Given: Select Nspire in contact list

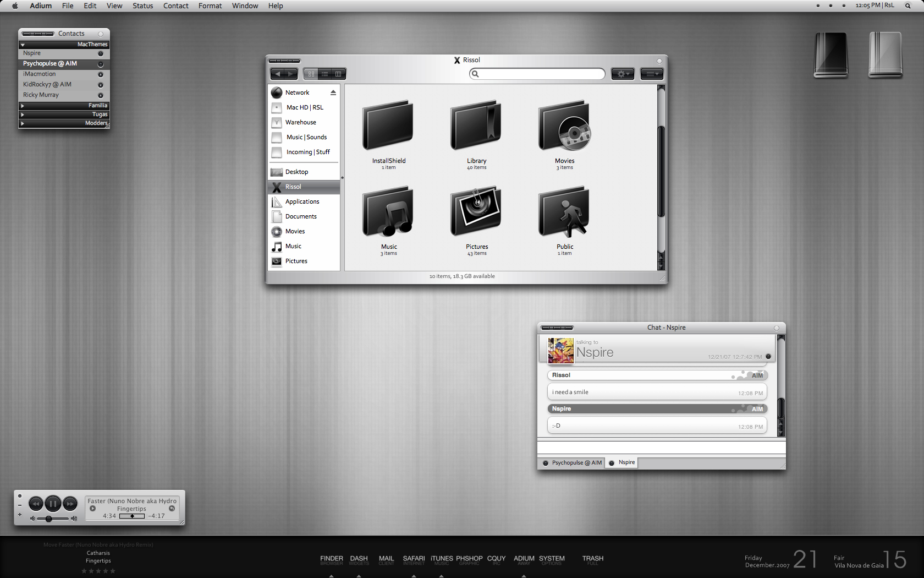Looking at the screenshot, I should (64, 53).
